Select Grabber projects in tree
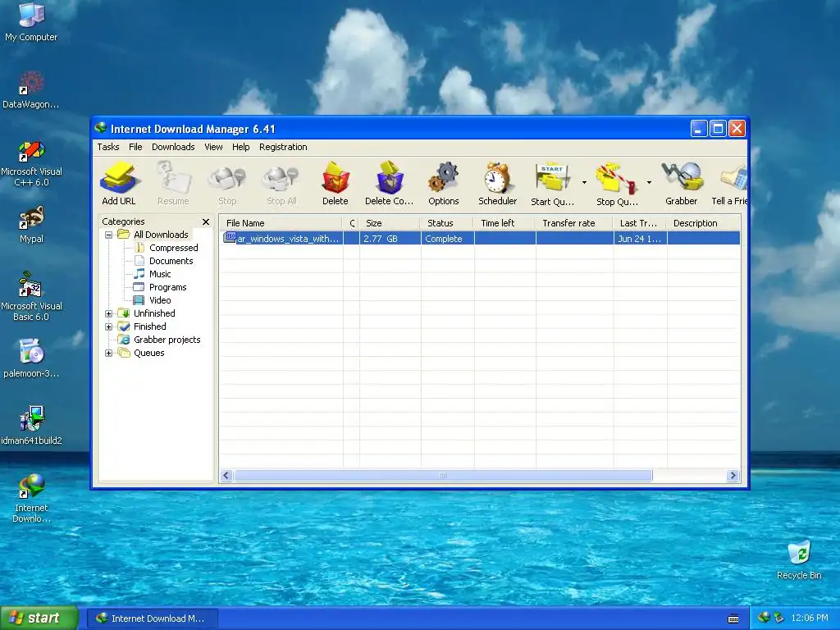 [x=167, y=340]
